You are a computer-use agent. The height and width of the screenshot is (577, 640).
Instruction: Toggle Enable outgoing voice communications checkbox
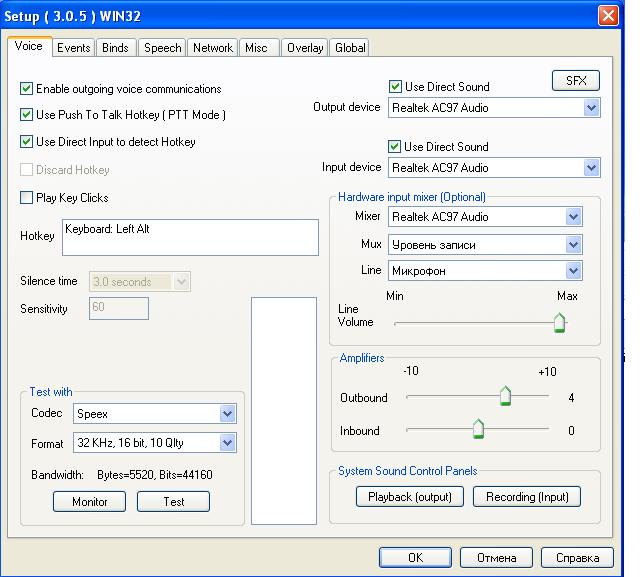pyautogui.click(x=27, y=89)
